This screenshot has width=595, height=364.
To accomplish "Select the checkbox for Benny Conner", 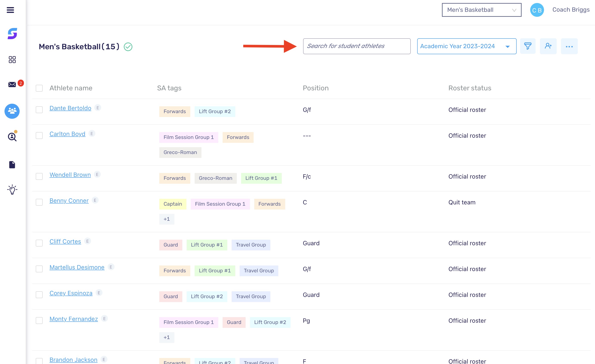I will pos(39,202).
